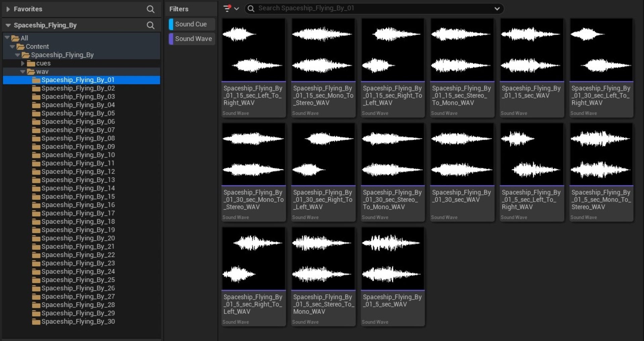644x341 pixels.
Task: Select the Spaceship_Flying_By_04 folder
Action: tap(81, 105)
